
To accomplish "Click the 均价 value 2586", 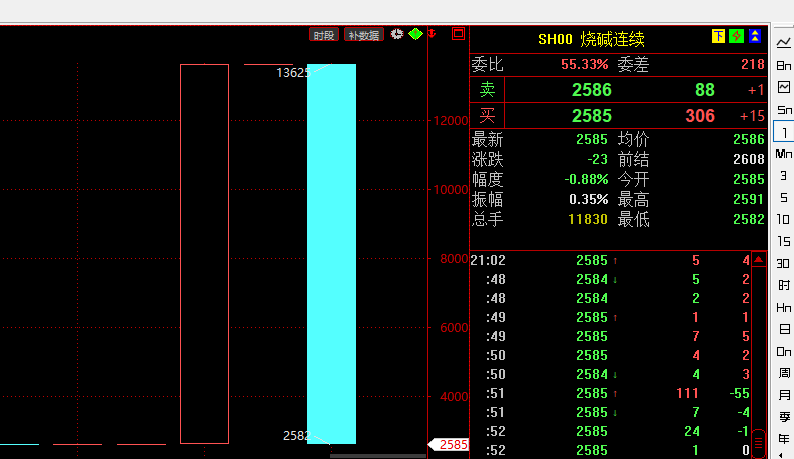I will coord(748,139).
